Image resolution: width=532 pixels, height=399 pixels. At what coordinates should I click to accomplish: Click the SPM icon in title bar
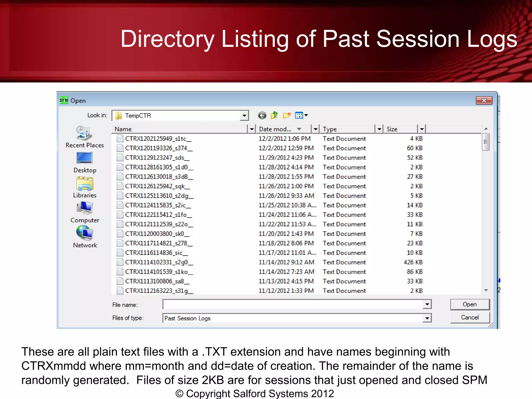(x=64, y=100)
